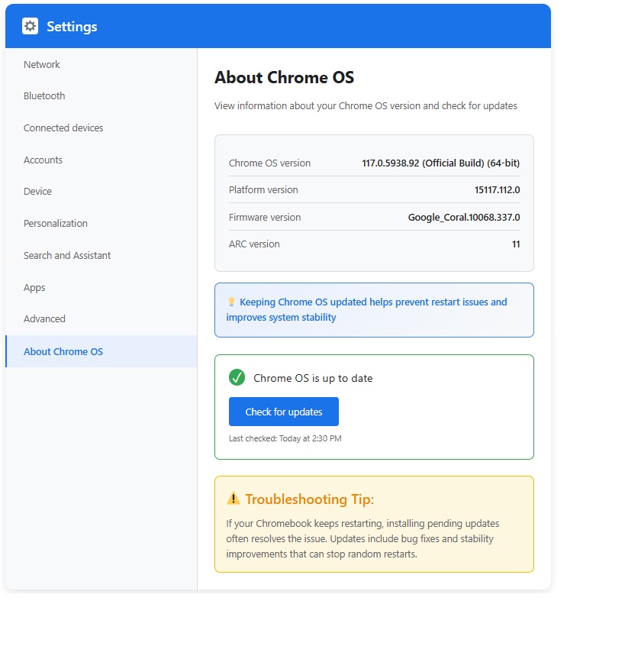This screenshot has height=672, width=625.
Task: Click the Keeping Chrome OS updated tip text
Action: [x=367, y=309]
